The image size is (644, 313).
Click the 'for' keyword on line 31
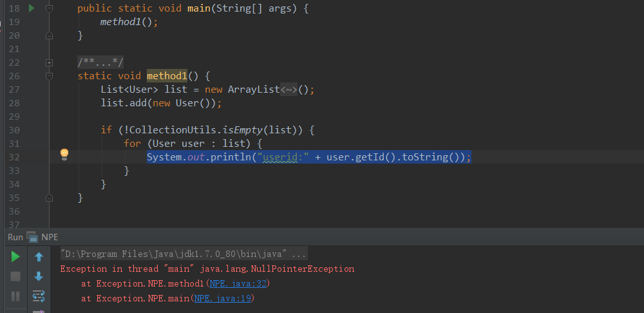click(132, 144)
